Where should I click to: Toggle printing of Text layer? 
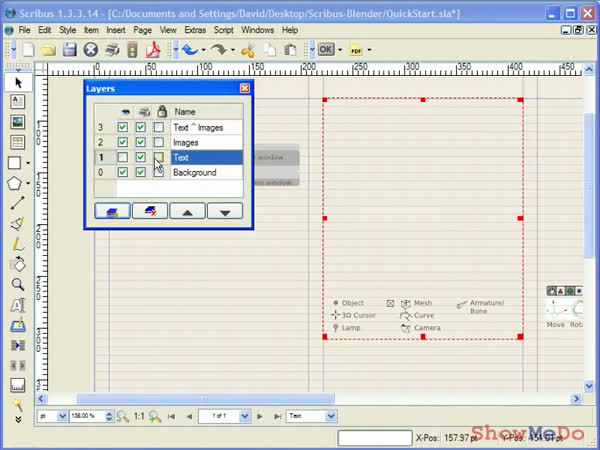click(x=141, y=157)
